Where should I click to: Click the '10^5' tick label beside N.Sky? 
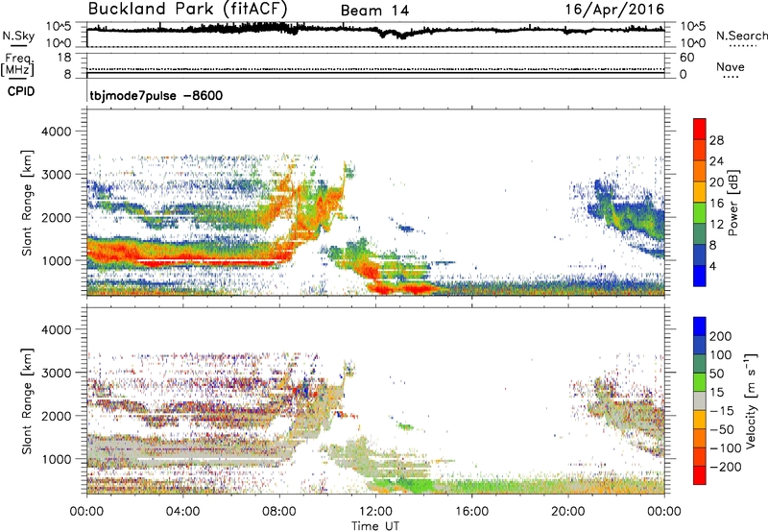click(59, 27)
